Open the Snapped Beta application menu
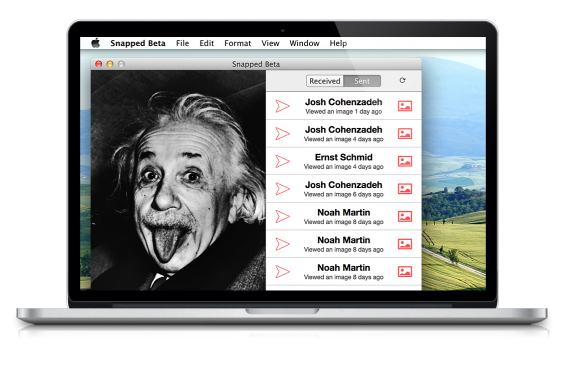This screenshot has width=568, height=365. click(x=138, y=43)
